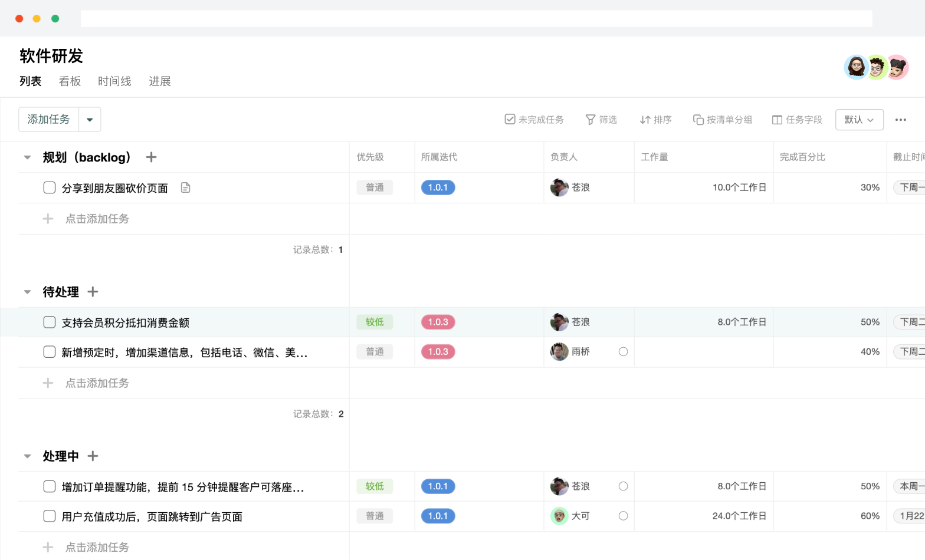Click 苍浪 avatar in 分享到朋友圈砍价页面 row
The image size is (925, 560).
(x=559, y=187)
